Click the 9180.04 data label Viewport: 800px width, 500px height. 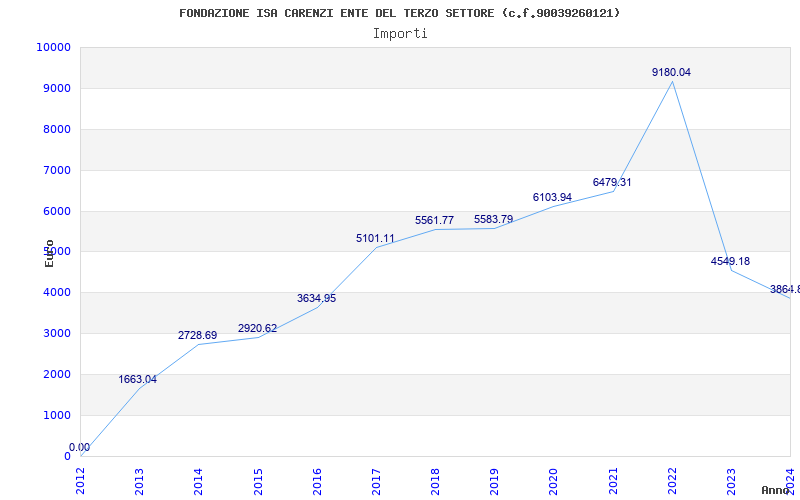click(x=671, y=72)
